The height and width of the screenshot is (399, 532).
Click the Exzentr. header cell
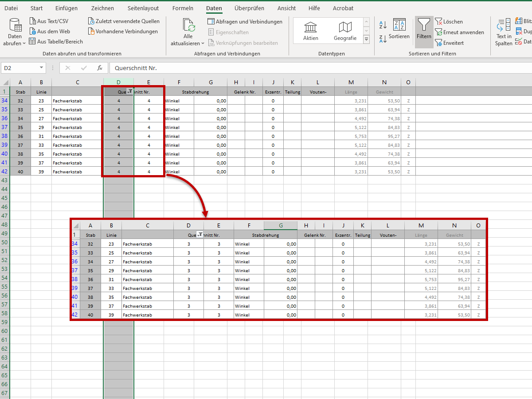coord(273,92)
